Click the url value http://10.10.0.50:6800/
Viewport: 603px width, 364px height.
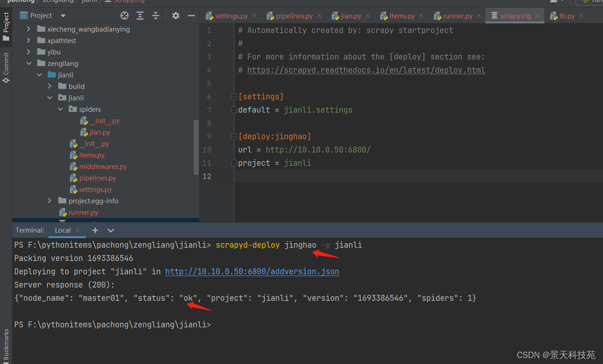pos(318,150)
